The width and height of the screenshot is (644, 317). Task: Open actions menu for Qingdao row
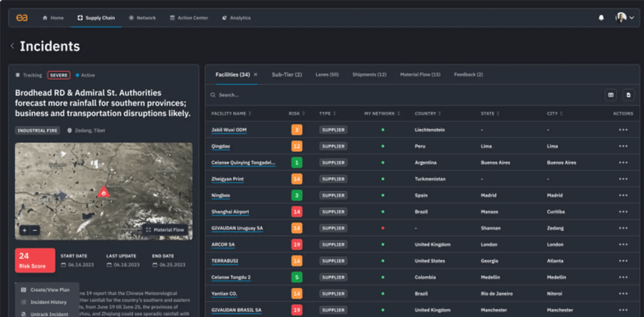[623, 146]
